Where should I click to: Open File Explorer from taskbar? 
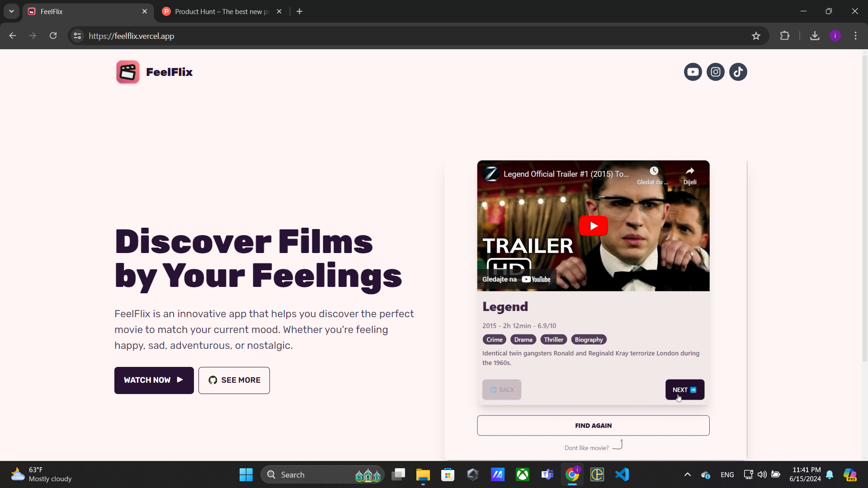[x=423, y=474]
